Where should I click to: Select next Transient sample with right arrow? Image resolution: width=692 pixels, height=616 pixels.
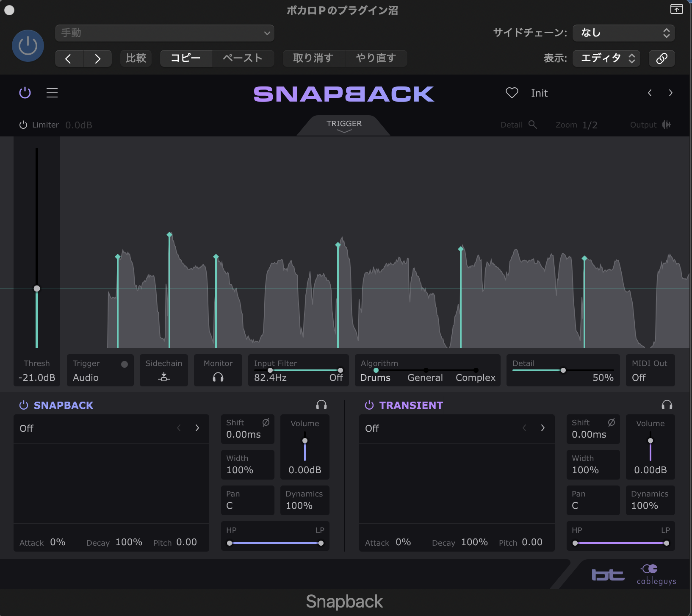pos(543,428)
